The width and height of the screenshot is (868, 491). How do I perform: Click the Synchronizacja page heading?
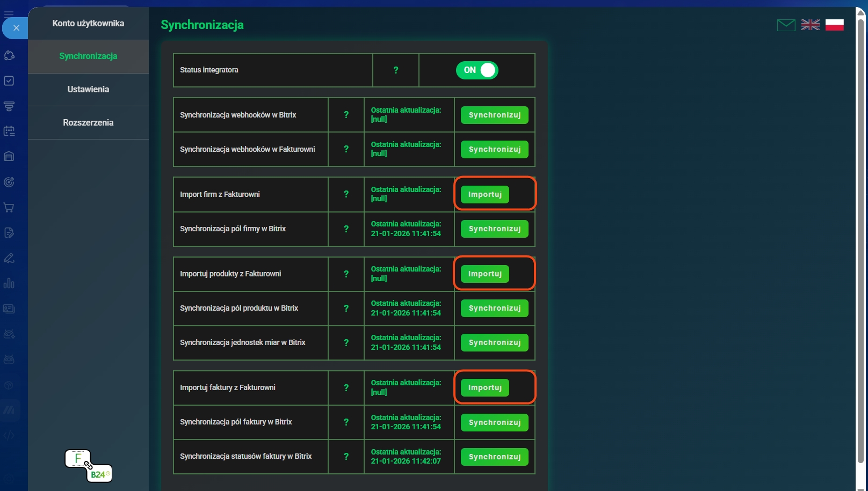coord(202,25)
